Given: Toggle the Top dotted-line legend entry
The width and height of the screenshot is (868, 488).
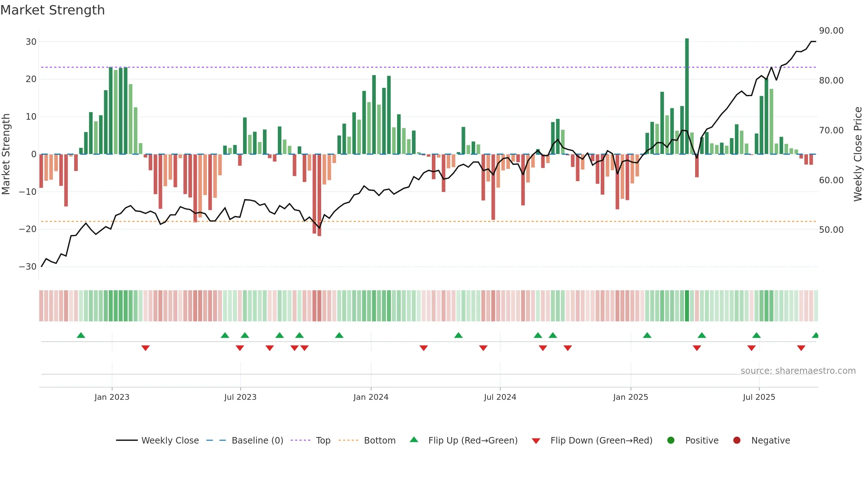Looking at the screenshot, I should pos(311,440).
